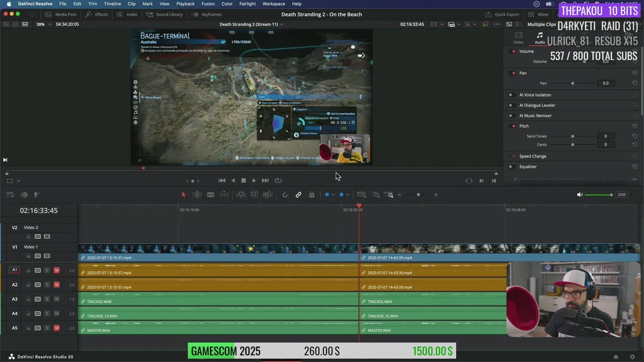
Task: Add a blue marker on timeline
Action: pos(342,195)
